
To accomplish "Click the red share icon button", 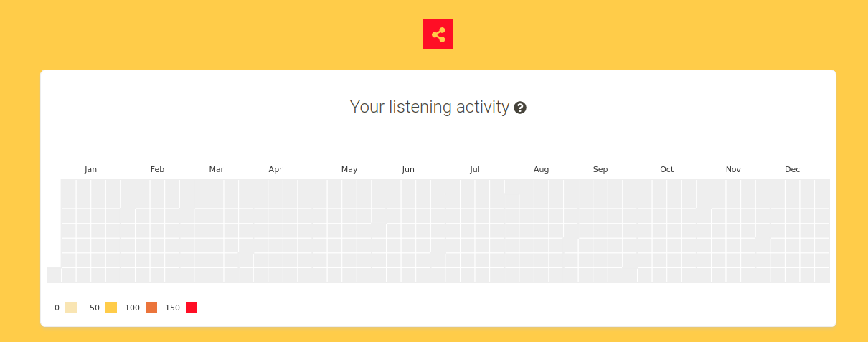I will tap(438, 34).
